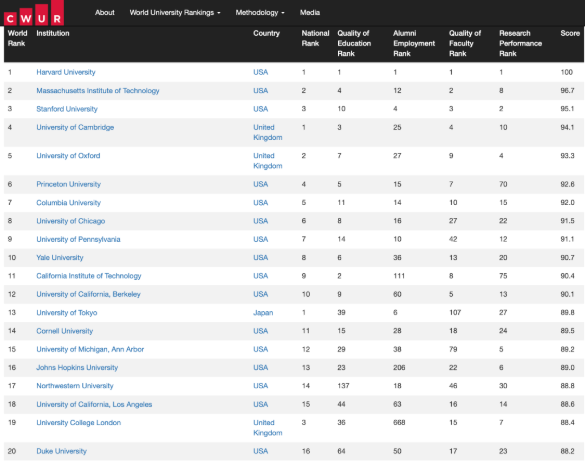The height and width of the screenshot is (462, 585).
Task: Expand World University Rankings dropdown menu
Action: click(175, 13)
